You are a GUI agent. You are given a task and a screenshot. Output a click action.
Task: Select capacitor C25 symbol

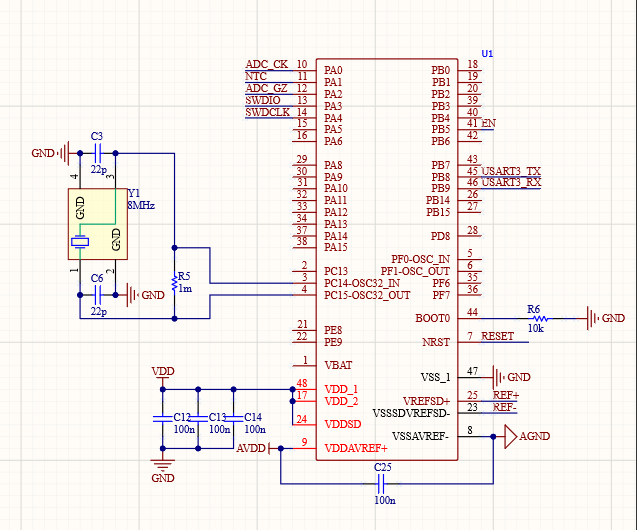point(381,484)
